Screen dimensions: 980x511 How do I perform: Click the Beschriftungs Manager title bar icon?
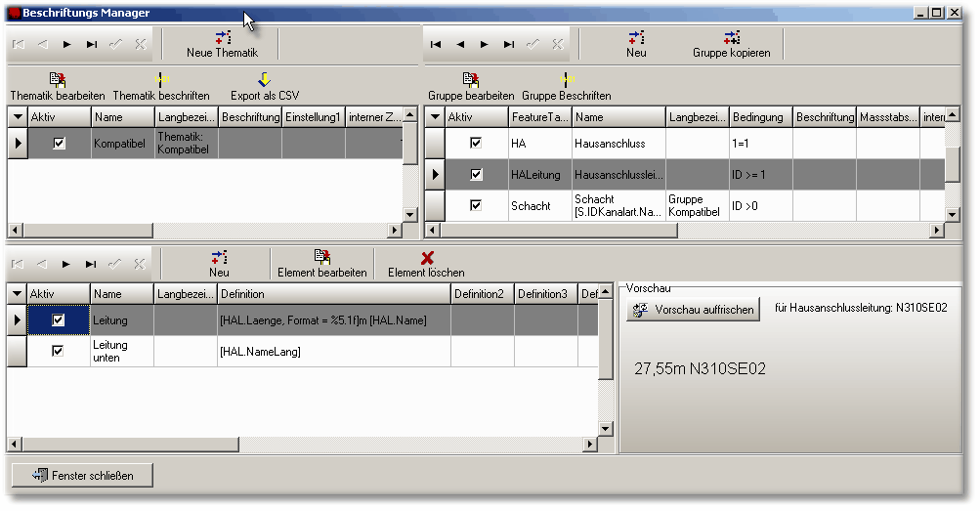15,13
